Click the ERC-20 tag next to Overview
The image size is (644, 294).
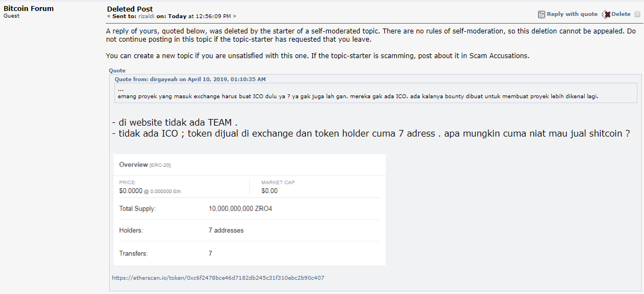point(160,165)
